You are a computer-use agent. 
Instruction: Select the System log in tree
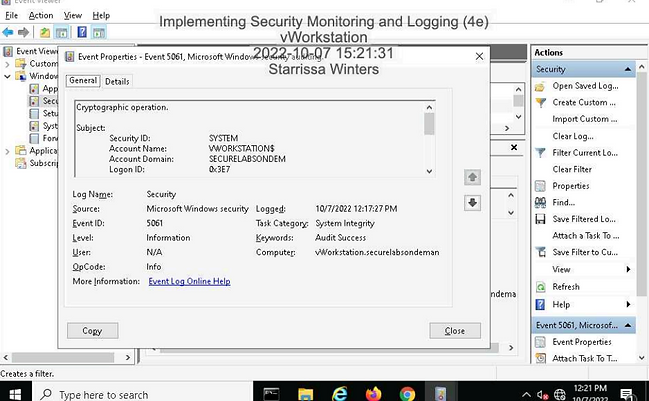tap(45, 126)
